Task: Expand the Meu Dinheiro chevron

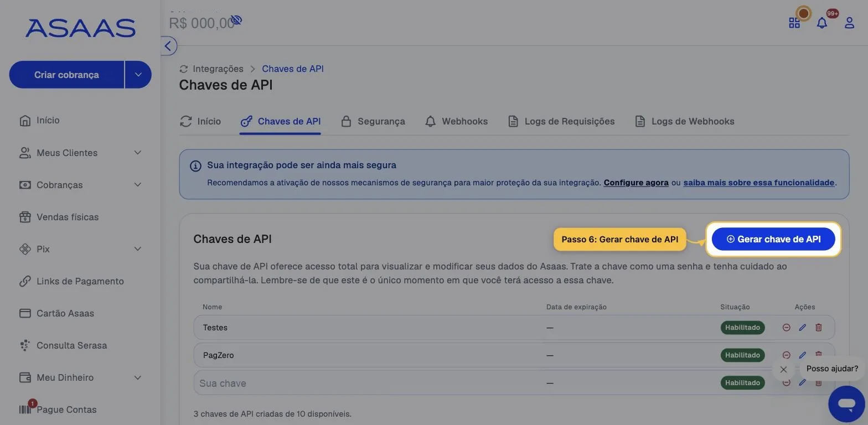Action: pos(138,377)
